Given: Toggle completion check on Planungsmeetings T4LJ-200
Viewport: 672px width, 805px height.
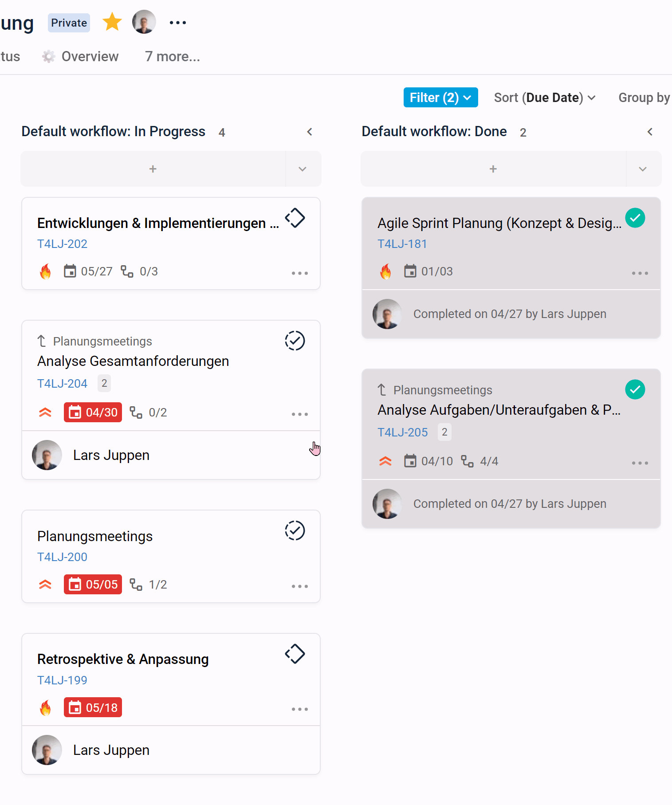Looking at the screenshot, I should coord(295,530).
